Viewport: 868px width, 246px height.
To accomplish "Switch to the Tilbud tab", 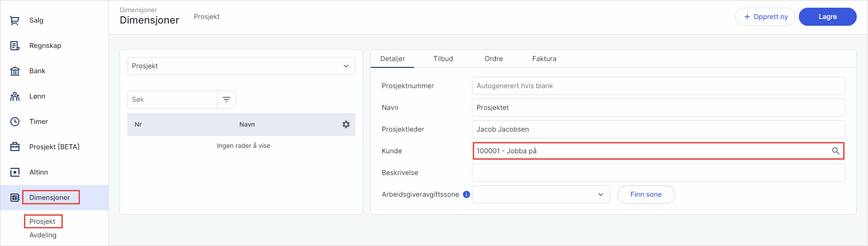I will pyautogui.click(x=443, y=59).
